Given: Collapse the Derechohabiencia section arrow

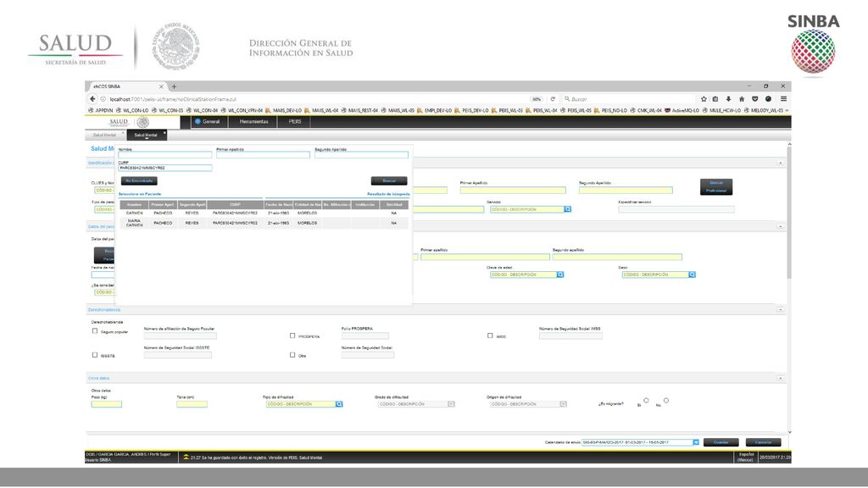Looking at the screenshot, I should (x=781, y=309).
